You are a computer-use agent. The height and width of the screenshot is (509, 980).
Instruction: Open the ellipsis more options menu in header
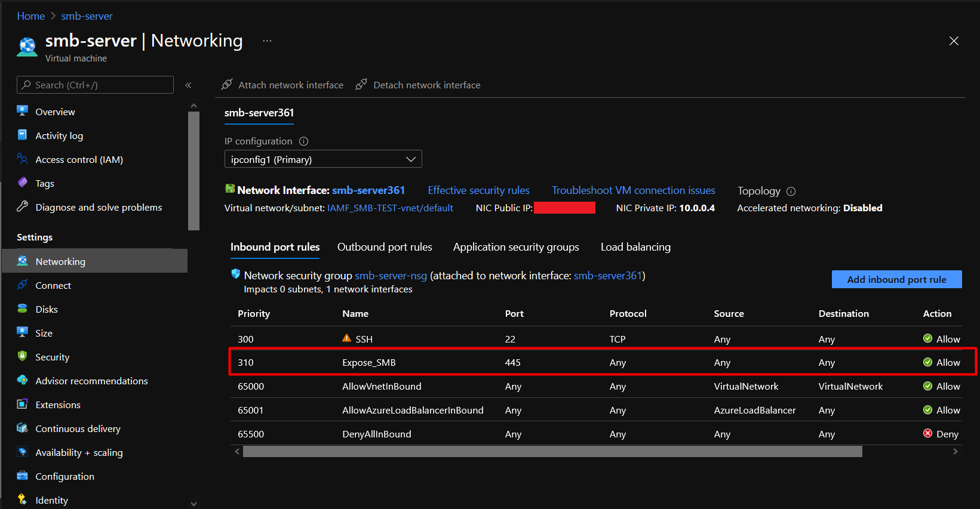pos(267,41)
